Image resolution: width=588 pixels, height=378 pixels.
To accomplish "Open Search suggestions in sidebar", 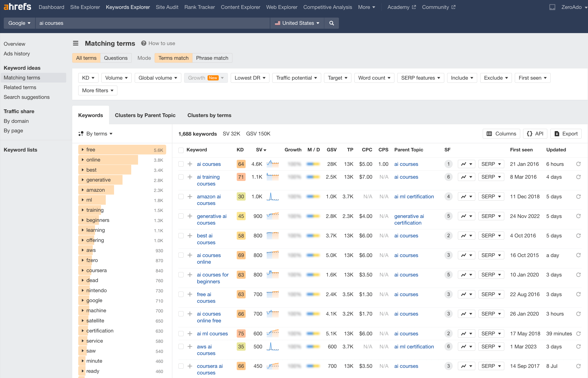I will point(26,97).
